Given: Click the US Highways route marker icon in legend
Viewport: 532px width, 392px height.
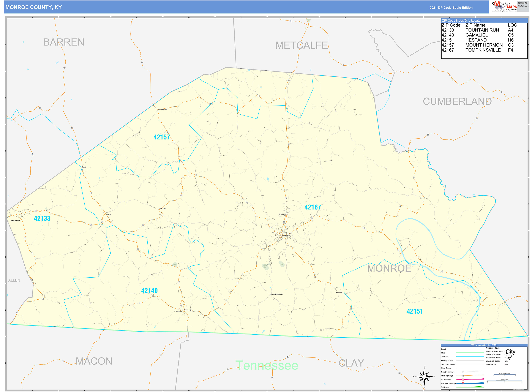Looking at the screenshot, I should click(x=463, y=380).
